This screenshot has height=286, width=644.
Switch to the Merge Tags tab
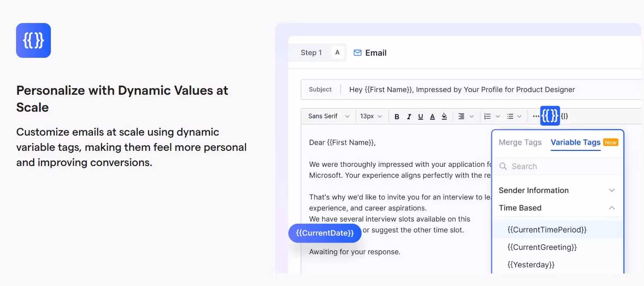520,143
